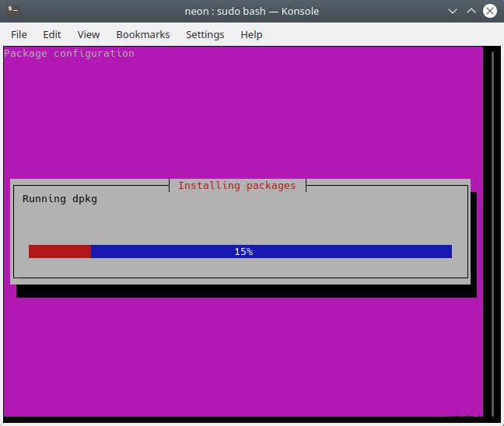
Task: Open the Help menu
Action: pyautogui.click(x=251, y=34)
